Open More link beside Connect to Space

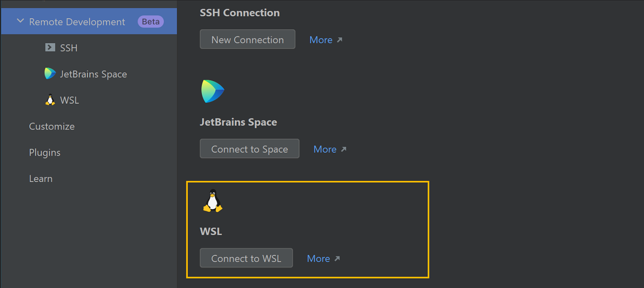(x=325, y=149)
